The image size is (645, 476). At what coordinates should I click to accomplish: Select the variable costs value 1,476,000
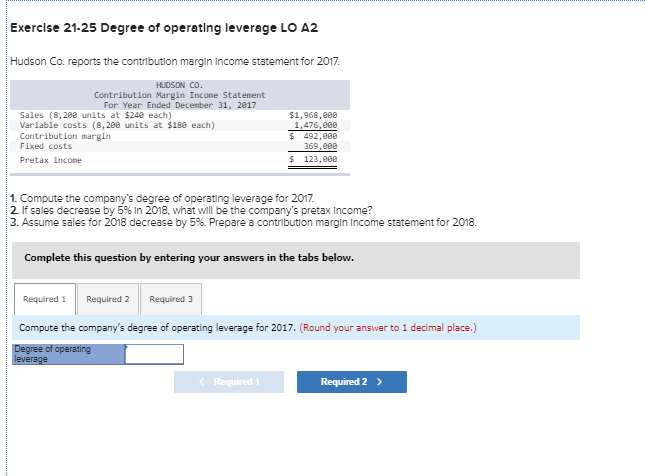click(x=316, y=125)
